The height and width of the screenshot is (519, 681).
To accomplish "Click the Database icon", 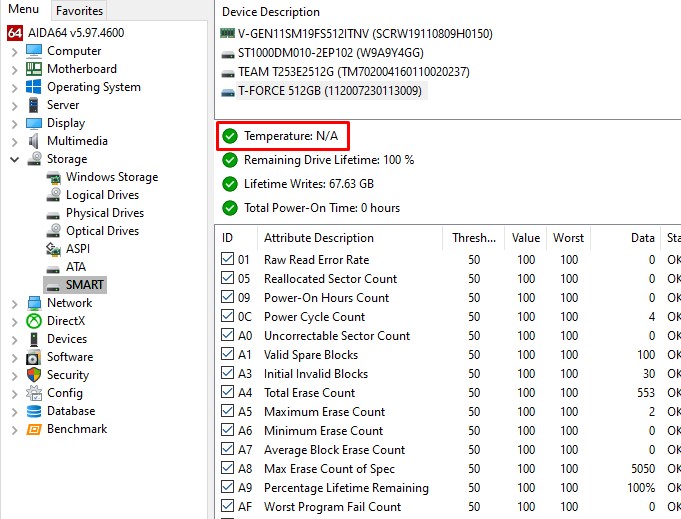I will pos(34,411).
